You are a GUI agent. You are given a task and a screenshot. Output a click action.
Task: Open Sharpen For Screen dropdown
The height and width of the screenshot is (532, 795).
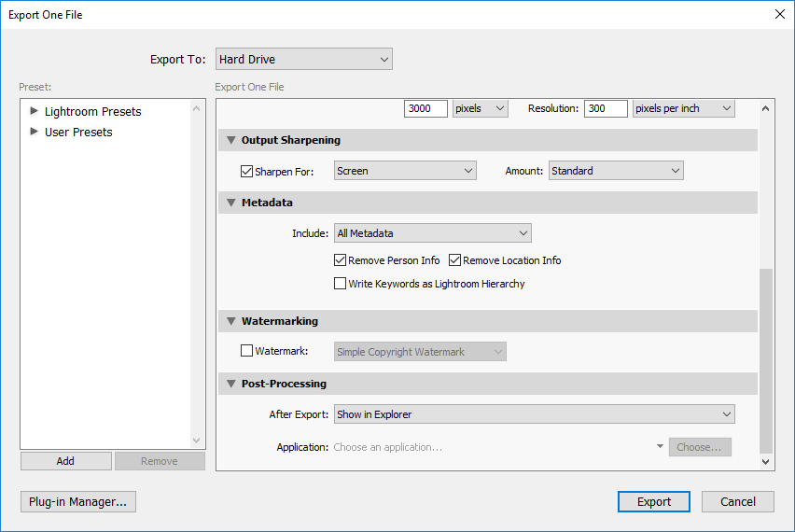pyautogui.click(x=405, y=171)
